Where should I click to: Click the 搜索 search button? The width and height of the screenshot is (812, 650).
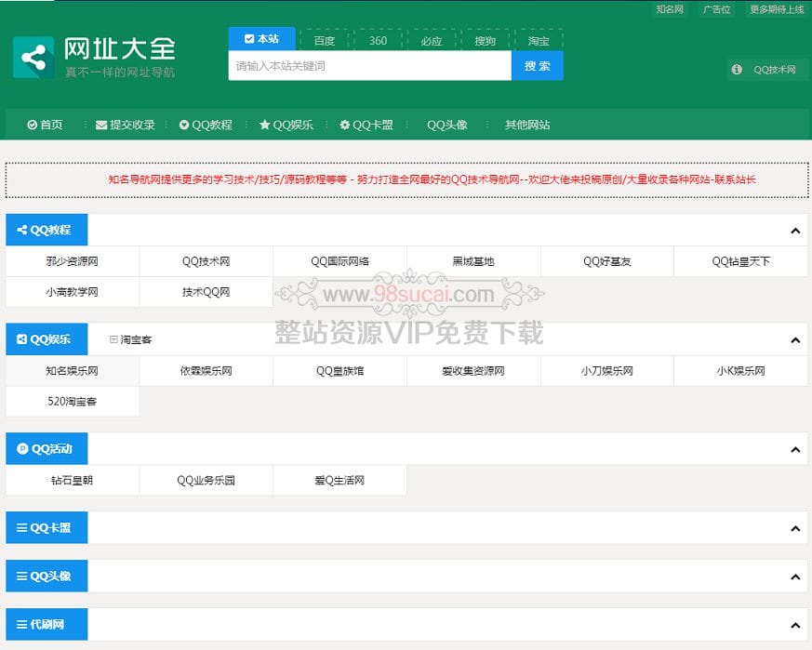pyautogui.click(x=538, y=67)
